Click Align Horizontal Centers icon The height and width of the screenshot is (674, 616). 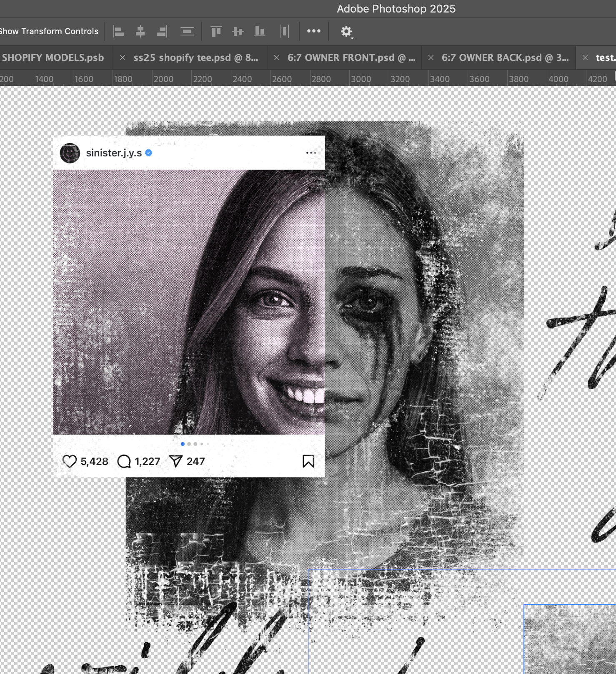[140, 31]
